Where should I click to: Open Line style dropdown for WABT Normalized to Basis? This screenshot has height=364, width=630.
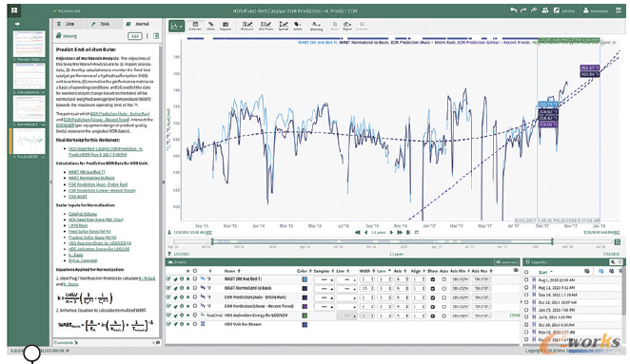click(346, 289)
